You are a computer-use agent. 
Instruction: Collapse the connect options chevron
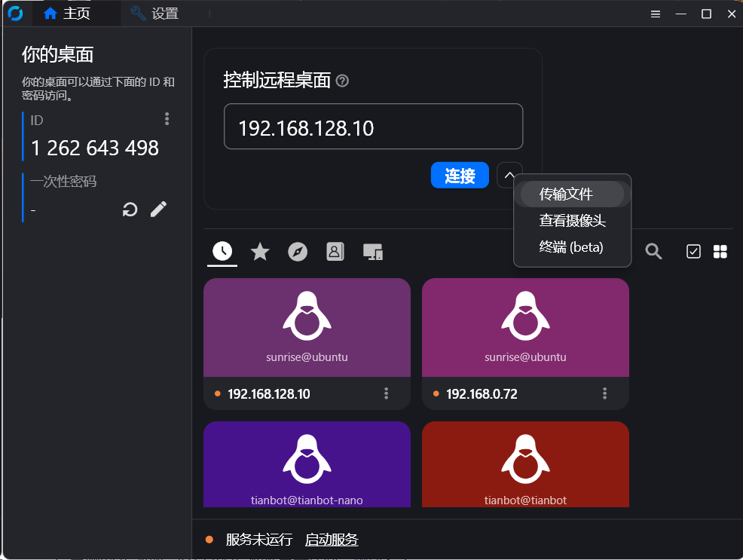[x=509, y=175]
